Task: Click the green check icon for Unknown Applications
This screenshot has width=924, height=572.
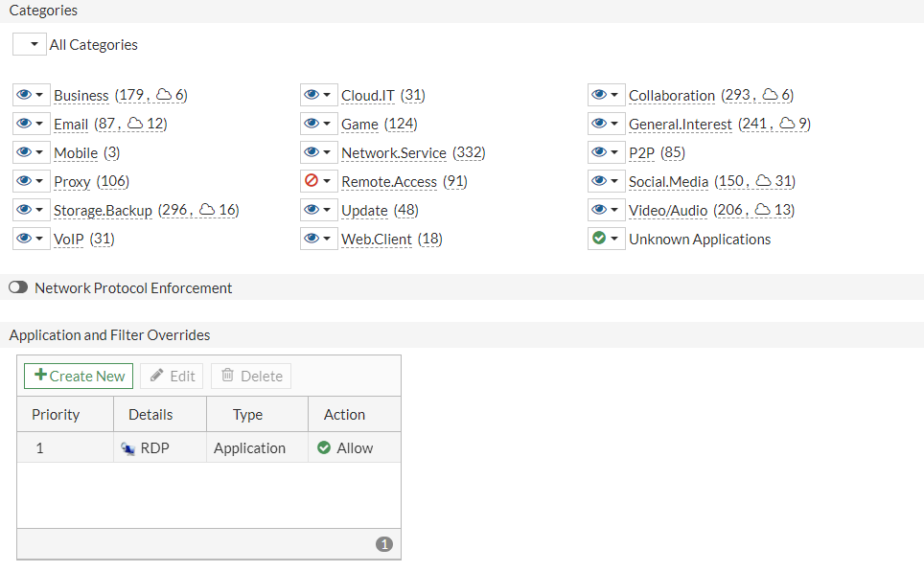Action: (599, 239)
